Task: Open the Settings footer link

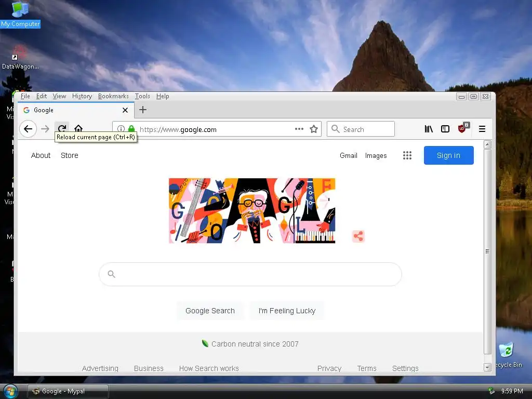Action: click(x=405, y=368)
